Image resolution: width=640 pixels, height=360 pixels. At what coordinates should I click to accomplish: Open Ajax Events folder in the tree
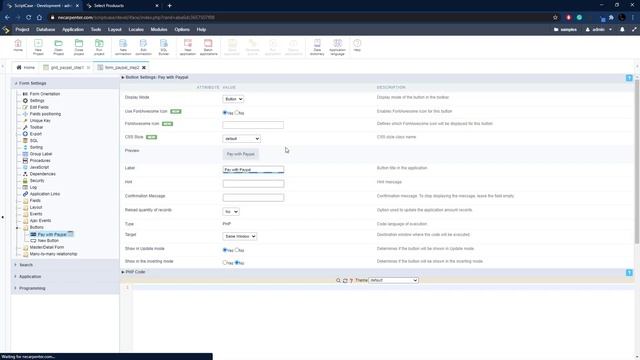point(40,220)
